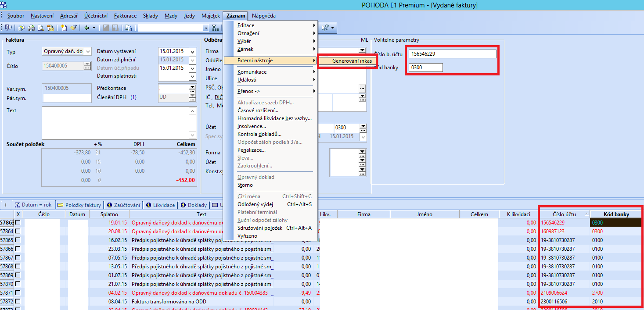
Task: Open the toolbar search combo box dropdown
Action: pos(206,28)
